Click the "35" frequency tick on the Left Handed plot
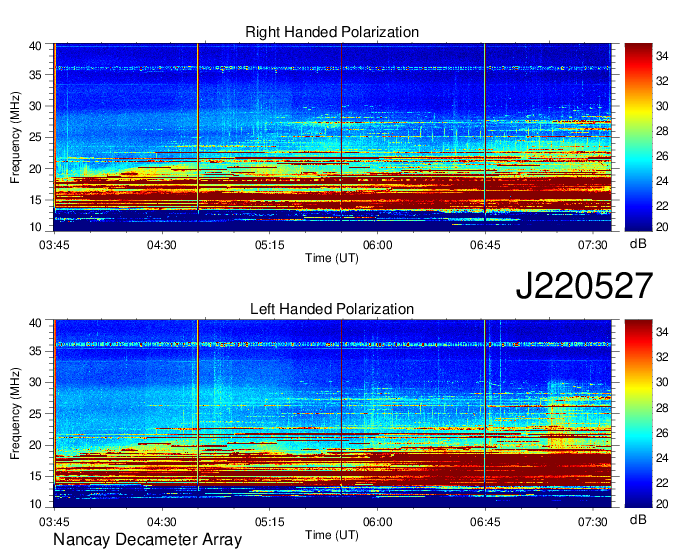 click(35, 351)
